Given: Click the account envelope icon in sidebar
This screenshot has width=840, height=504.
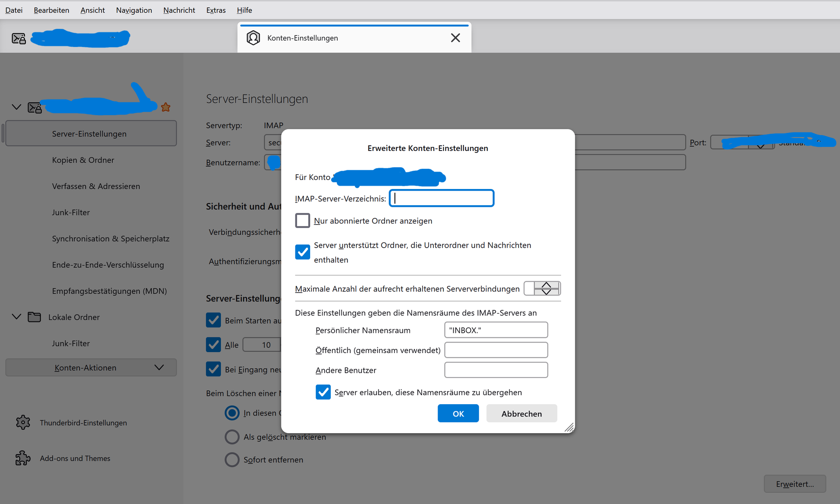Looking at the screenshot, I should (35, 107).
